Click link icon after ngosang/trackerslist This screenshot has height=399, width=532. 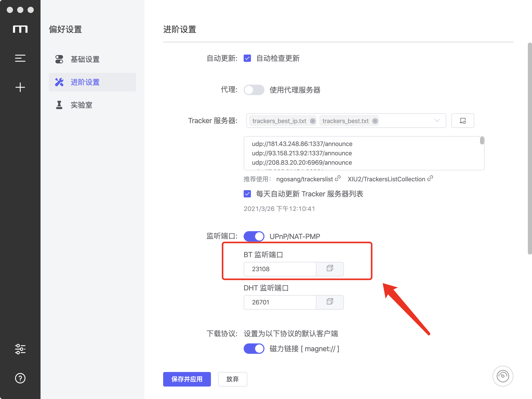[x=338, y=178]
